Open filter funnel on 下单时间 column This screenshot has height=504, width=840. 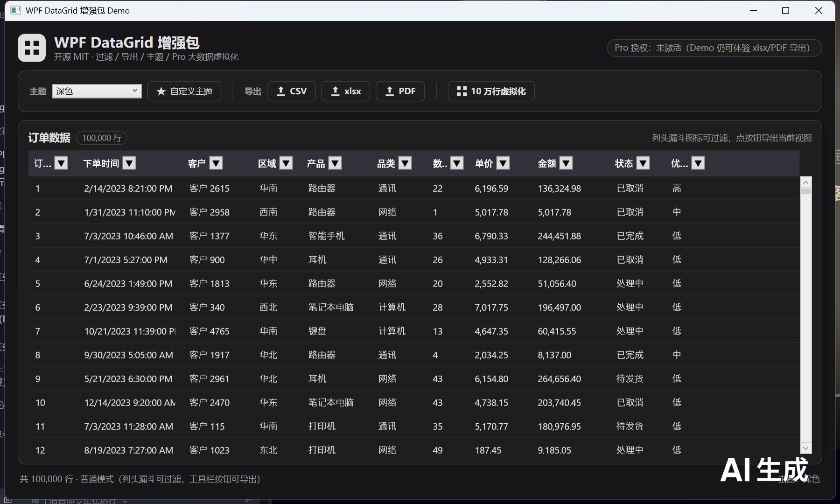[129, 163]
